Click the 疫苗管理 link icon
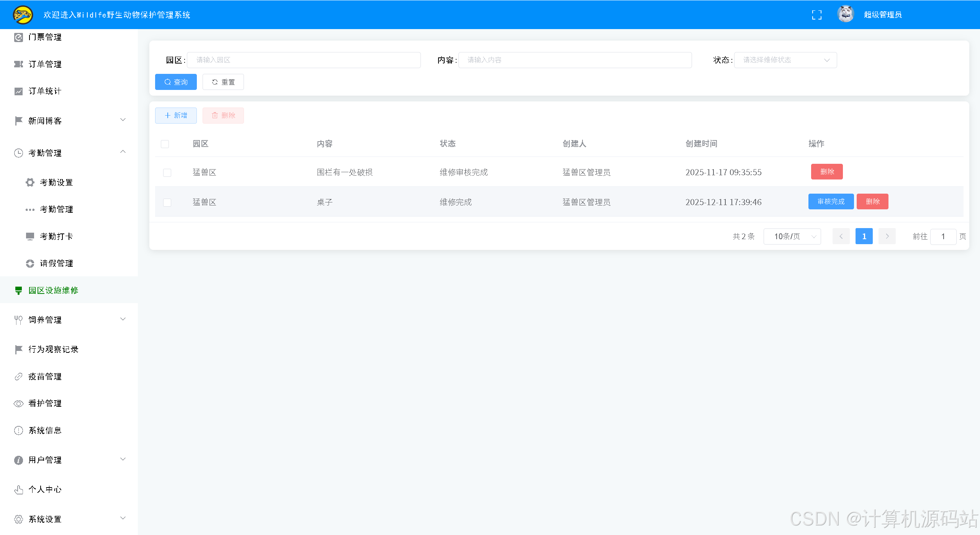Image resolution: width=980 pixels, height=535 pixels. (18, 377)
